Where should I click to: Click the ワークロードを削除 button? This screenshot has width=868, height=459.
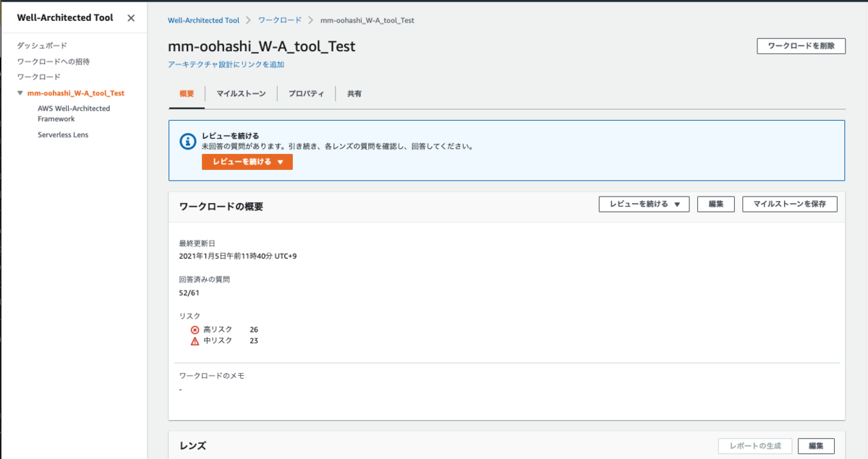coord(801,46)
